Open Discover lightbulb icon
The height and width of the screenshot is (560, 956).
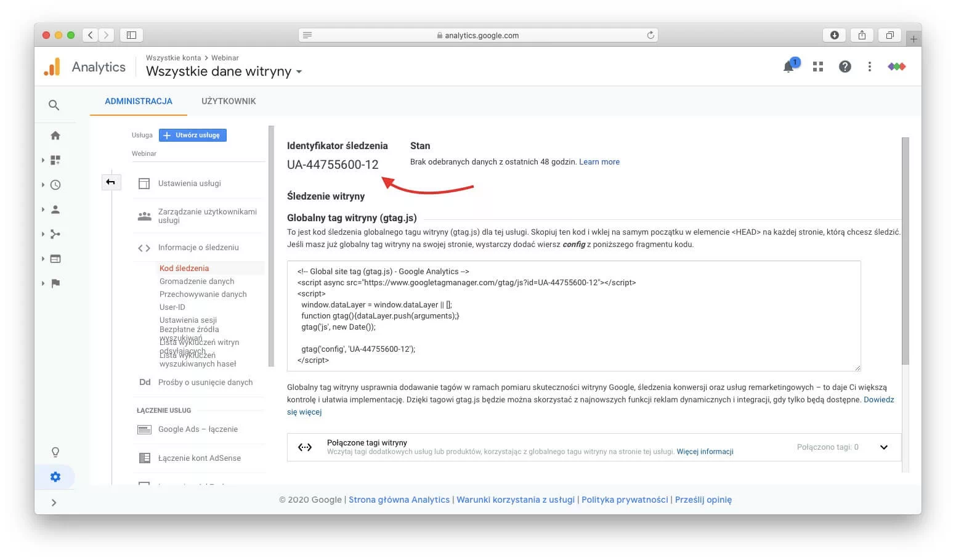point(55,452)
